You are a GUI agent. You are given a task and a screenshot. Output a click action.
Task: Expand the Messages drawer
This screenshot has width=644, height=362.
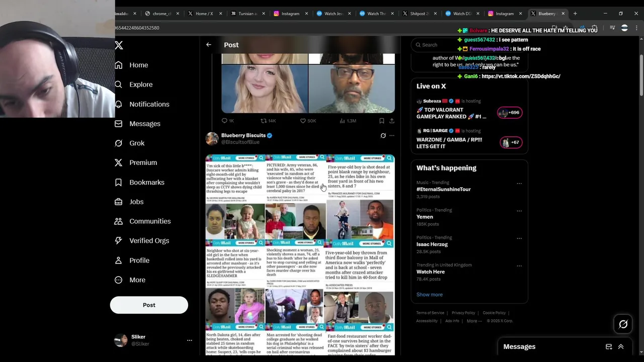coord(621,347)
